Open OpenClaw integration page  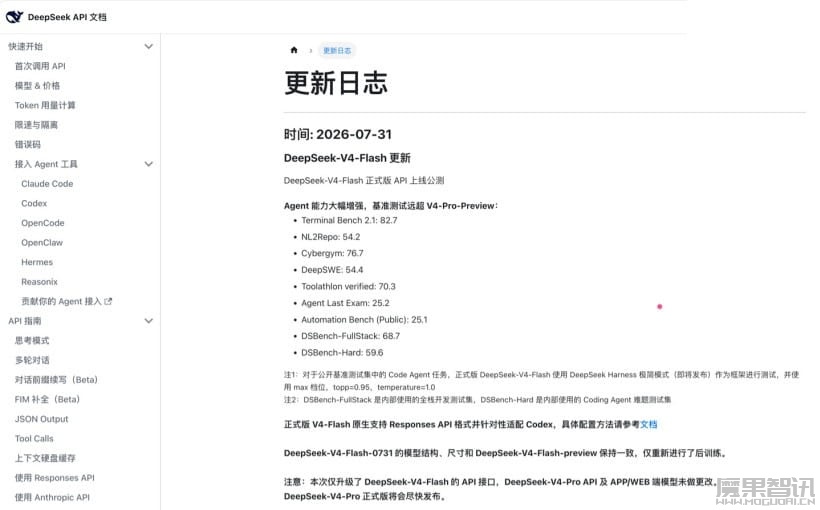tap(42, 242)
